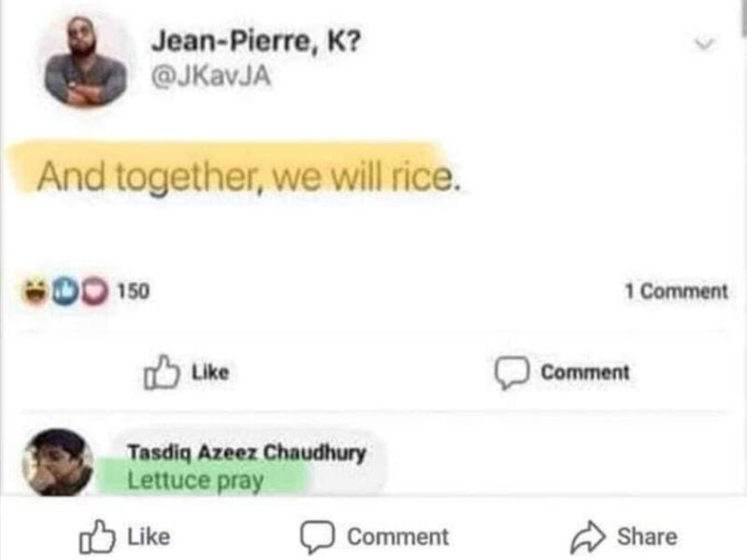Click the "Lettuce pray" comment text

click(x=196, y=482)
